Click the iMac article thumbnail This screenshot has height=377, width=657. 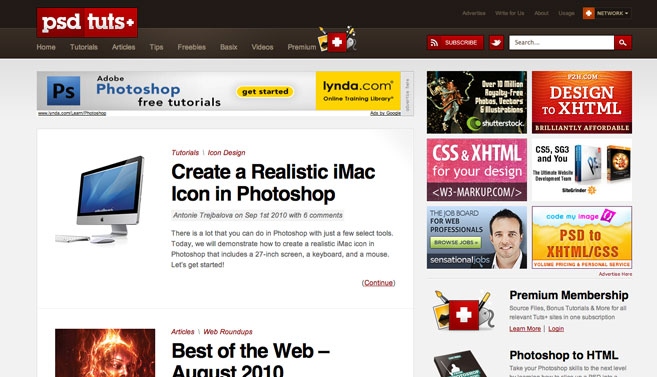pos(101,200)
